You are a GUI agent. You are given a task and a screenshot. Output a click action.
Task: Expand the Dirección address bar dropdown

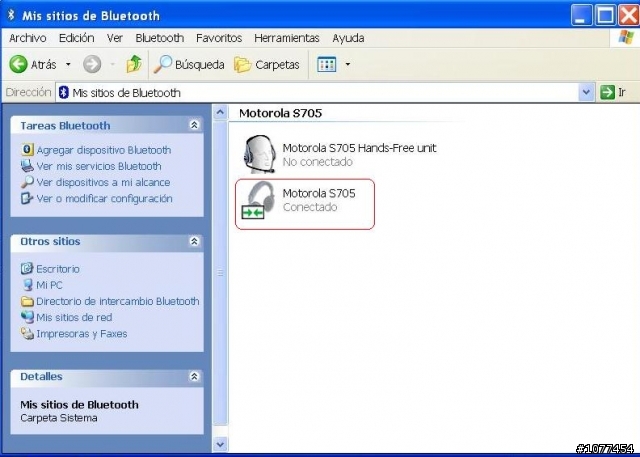[x=586, y=93]
